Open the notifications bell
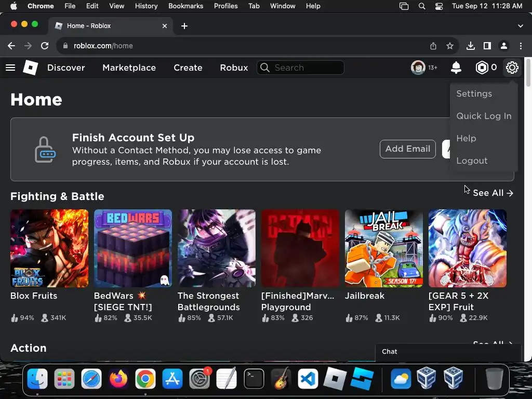532x399 pixels. pos(456,68)
